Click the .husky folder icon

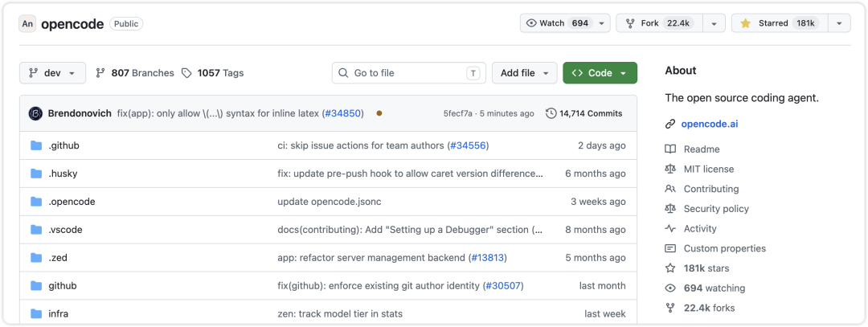tap(36, 174)
